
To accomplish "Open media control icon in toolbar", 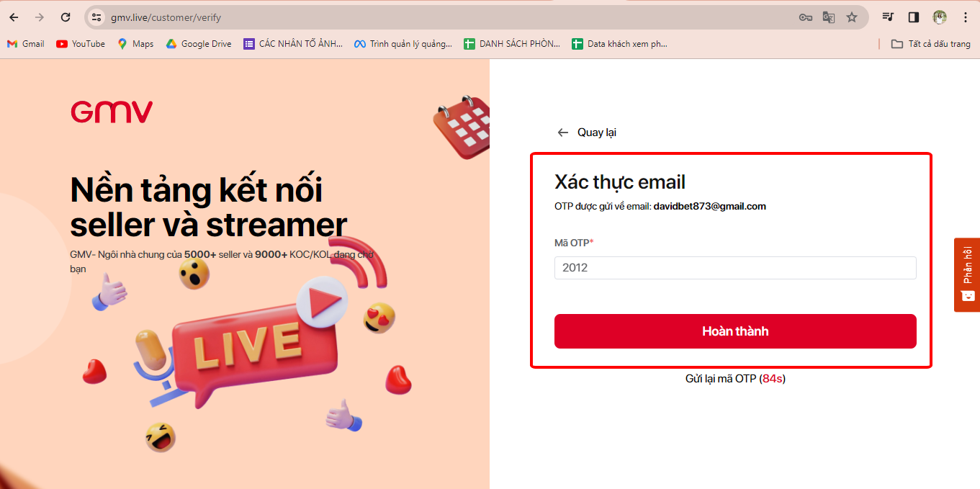I will [x=889, y=17].
